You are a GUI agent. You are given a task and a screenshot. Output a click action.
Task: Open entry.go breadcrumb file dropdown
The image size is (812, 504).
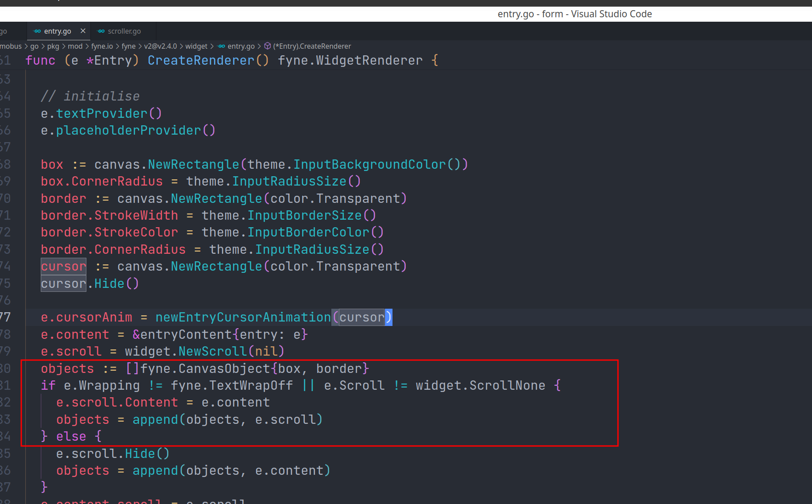tap(241, 46)
